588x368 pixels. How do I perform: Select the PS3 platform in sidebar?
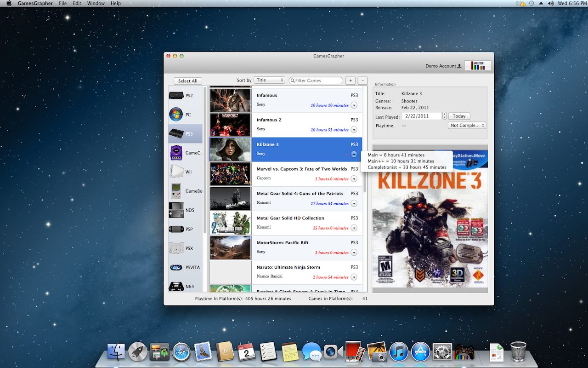pyautogui.click(x=185, y=134)
